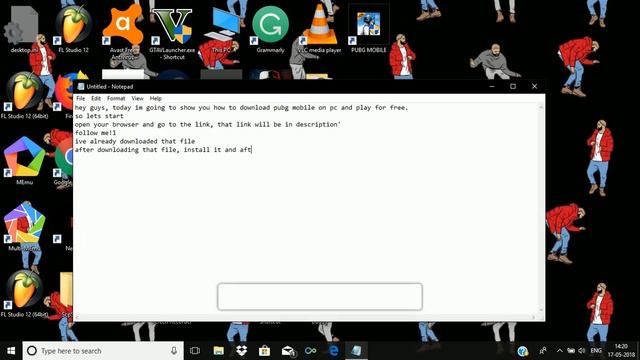Click the ENG language indicator
640x360 pixels.
(596, 351)
